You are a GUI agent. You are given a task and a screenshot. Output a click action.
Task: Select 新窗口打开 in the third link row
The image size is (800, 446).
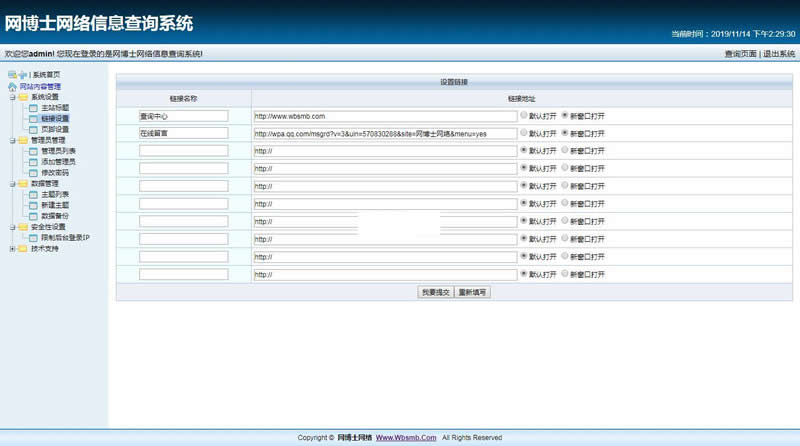coord(565,150)
